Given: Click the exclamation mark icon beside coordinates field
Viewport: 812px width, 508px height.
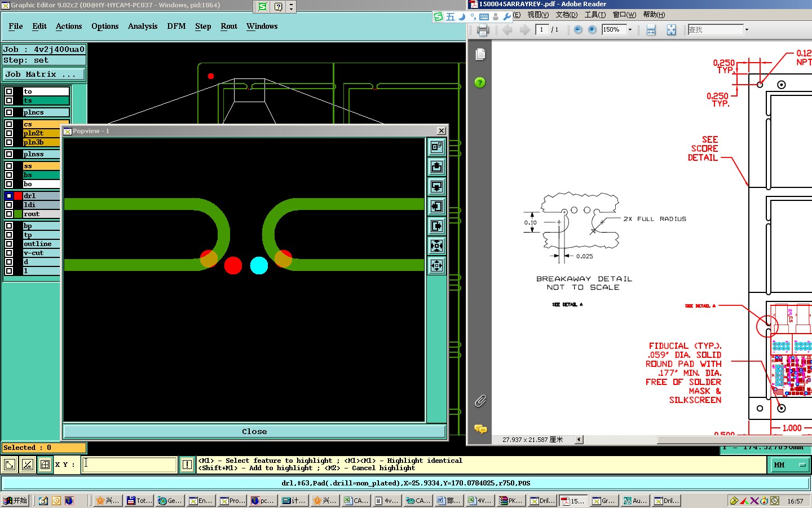Looking at the screenshot, I should tap(187, 465).
